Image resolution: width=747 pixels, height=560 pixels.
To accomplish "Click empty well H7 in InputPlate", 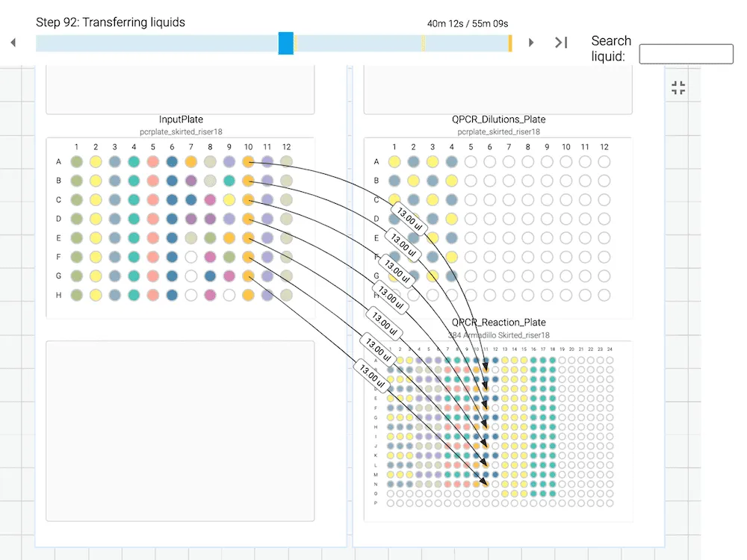I will pos(190,295).
